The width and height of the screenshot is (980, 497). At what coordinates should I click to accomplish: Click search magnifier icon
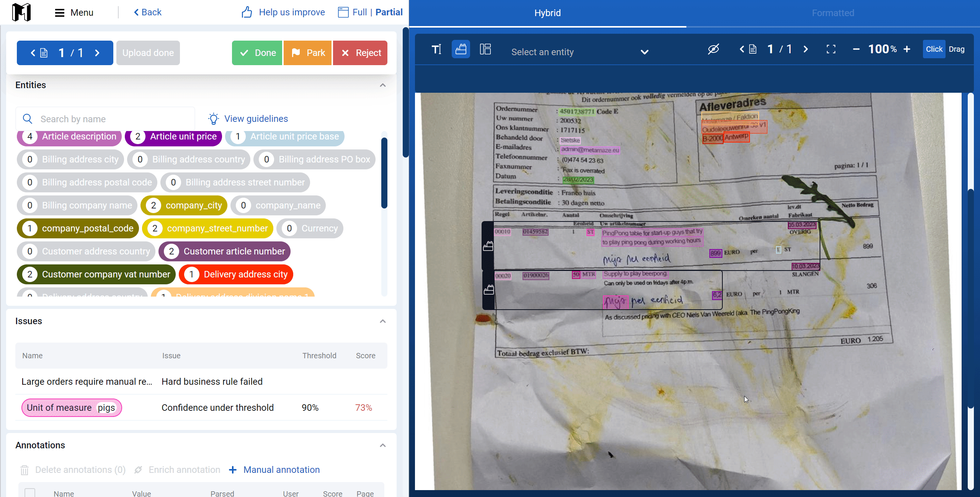pos(28,119)
